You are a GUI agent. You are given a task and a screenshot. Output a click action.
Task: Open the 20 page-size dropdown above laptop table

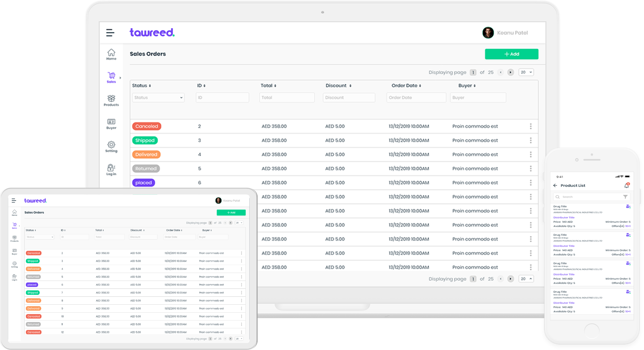pos(526,72)
